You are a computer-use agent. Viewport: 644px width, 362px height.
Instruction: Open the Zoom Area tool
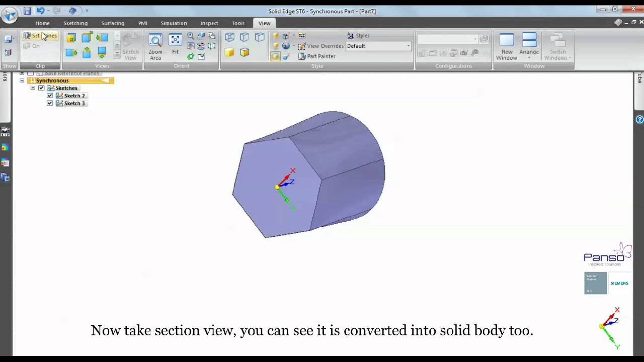[155, 46]
